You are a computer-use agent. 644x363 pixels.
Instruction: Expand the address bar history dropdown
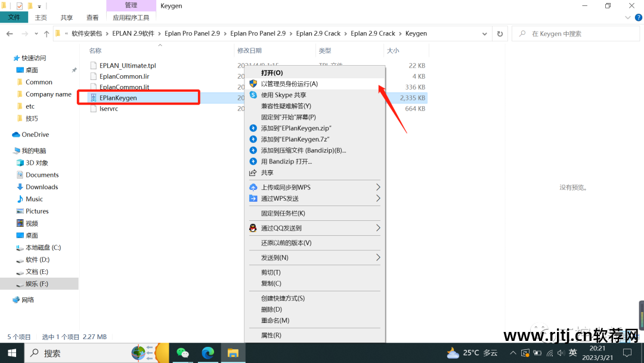click(485, 33)
